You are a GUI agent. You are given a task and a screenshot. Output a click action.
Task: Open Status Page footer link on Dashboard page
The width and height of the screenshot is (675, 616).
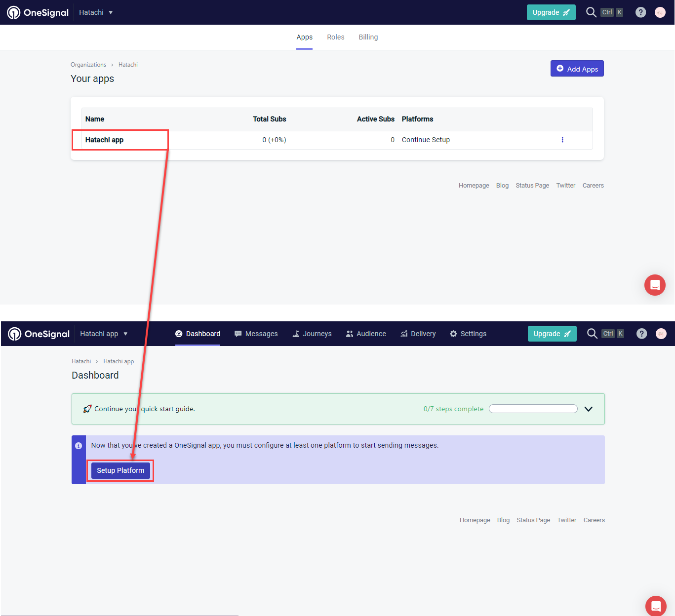click(533, 520)
